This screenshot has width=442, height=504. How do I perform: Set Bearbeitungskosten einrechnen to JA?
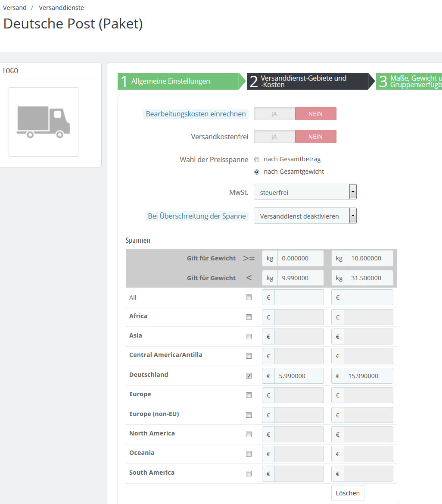click(x=274, y=114)
